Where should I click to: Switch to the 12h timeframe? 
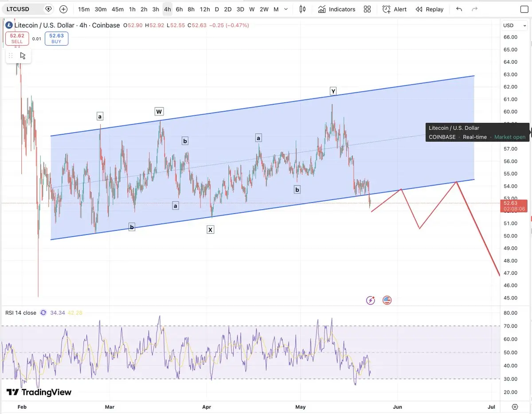(x=205, y=9)
